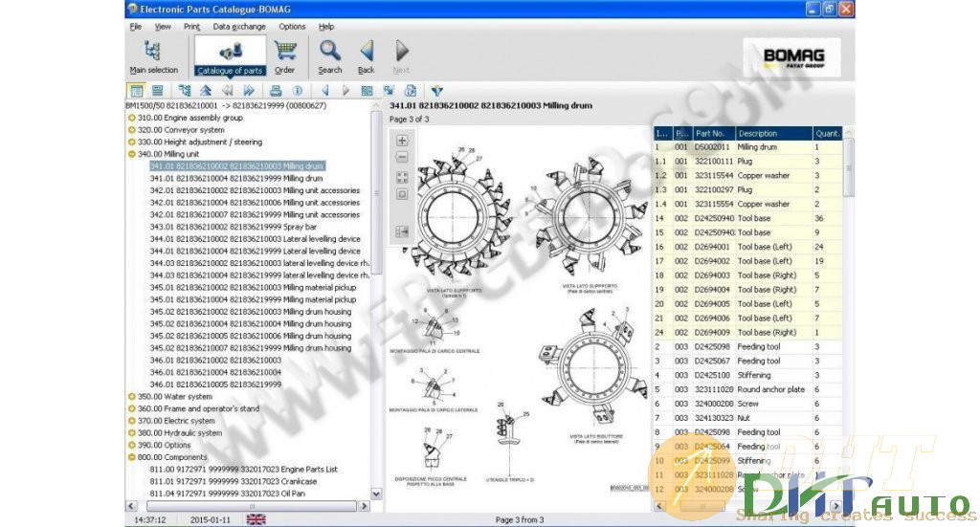Jump up a level with double-up arrows
The width and height of the screenshot is (980, 527).
click(x=206, y=91)
